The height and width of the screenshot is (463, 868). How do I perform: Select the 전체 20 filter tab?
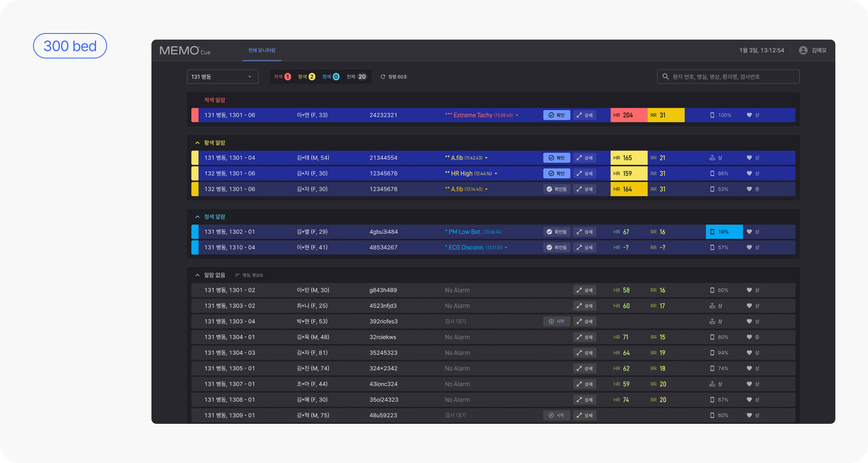(357, 77)
